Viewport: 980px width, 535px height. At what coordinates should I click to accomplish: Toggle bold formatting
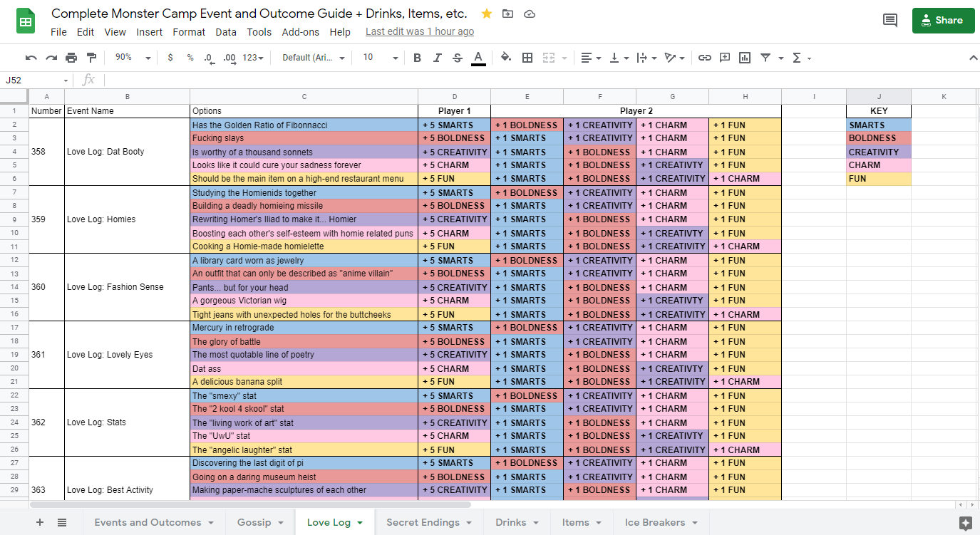[x=417, y=58]
